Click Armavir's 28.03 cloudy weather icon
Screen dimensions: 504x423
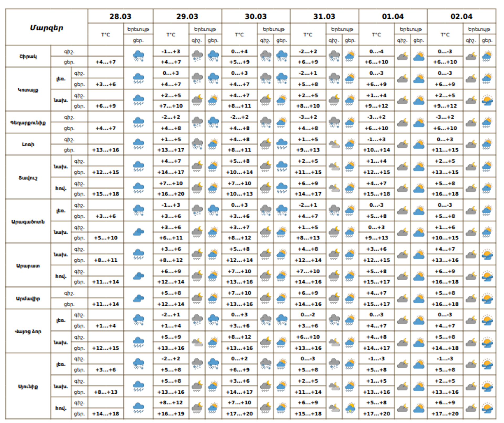click(138, 298)
